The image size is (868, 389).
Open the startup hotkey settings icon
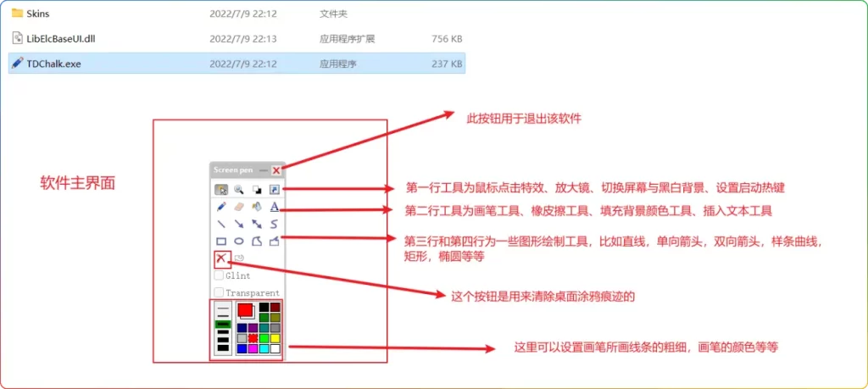[x=275, y=189]
